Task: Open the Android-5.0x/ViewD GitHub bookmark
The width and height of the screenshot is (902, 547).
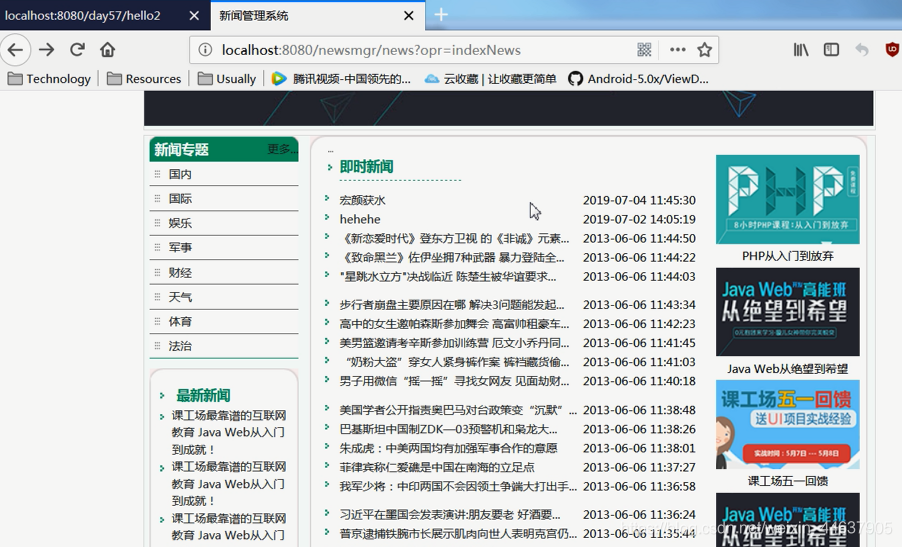Action: point(639,79)
